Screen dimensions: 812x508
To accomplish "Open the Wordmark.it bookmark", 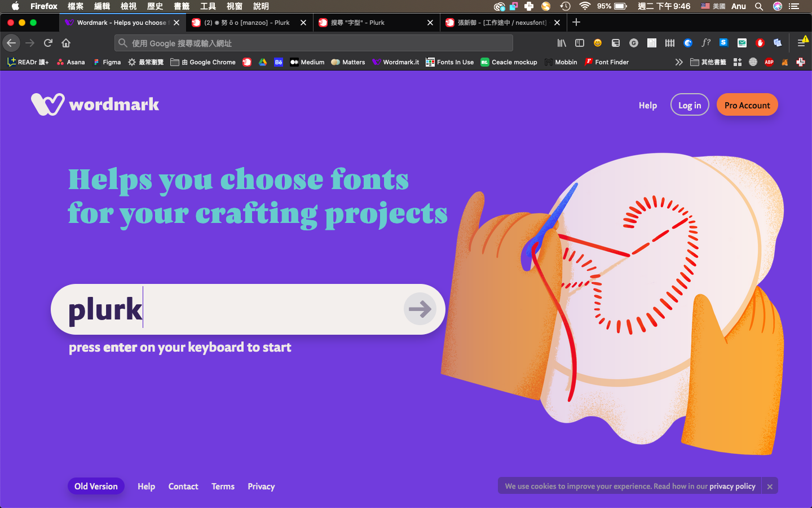I will [396, 62].
